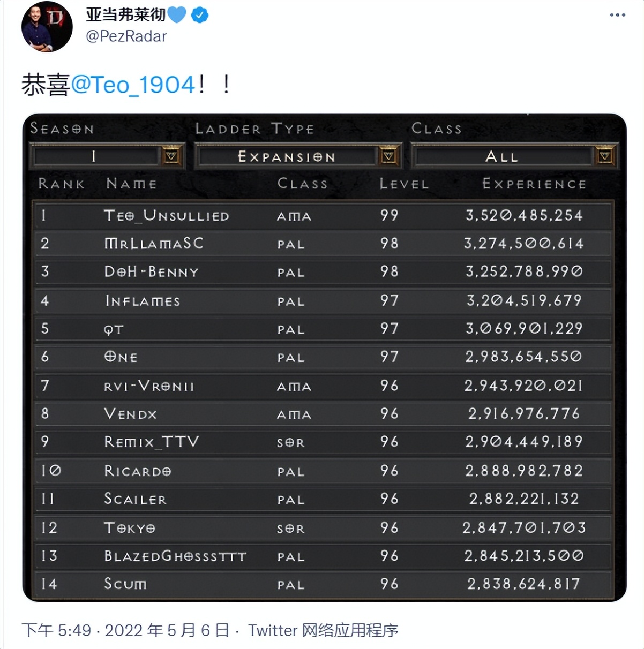Screen dimensions: 644x649
Task: Click the Season dropdown arrow icon
Action: (x=170, y=155)
